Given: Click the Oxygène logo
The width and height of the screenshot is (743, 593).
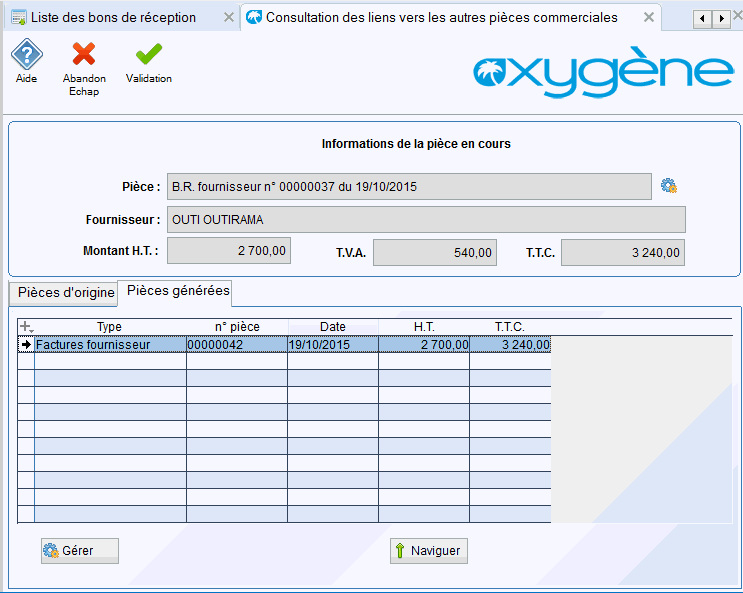Looking at the screenshot, I should 603,73.
